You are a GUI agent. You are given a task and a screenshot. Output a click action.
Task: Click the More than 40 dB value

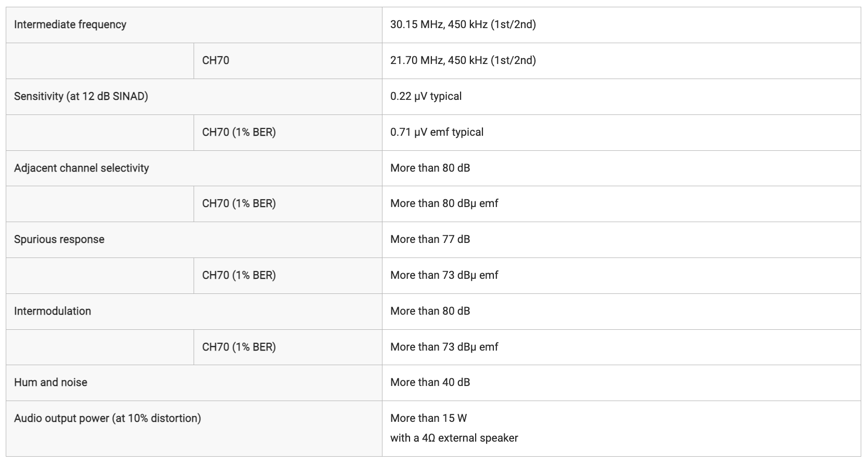430,382
